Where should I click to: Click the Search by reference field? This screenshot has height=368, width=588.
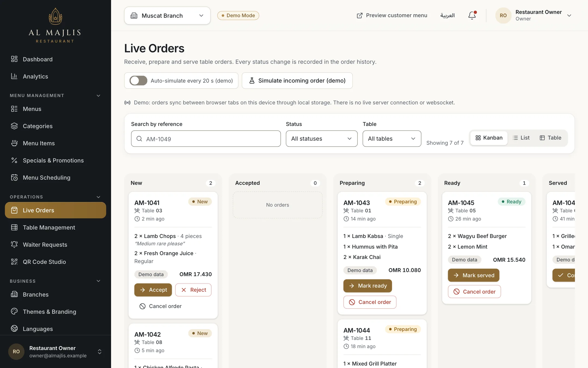click(206, 138)
